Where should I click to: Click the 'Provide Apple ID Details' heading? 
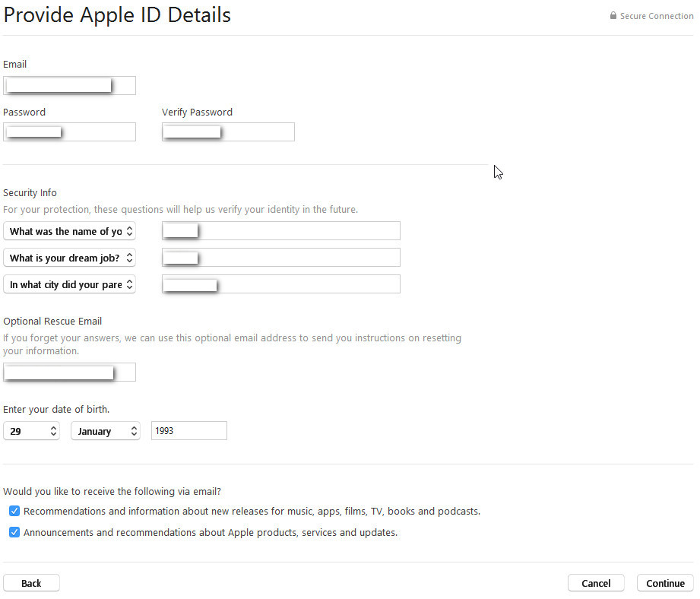coord(117,14)
